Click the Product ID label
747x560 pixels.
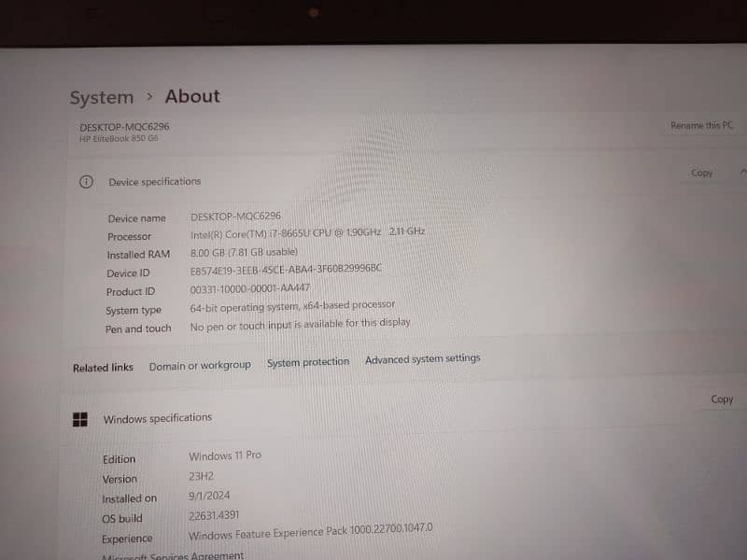[x=131, y=292]
